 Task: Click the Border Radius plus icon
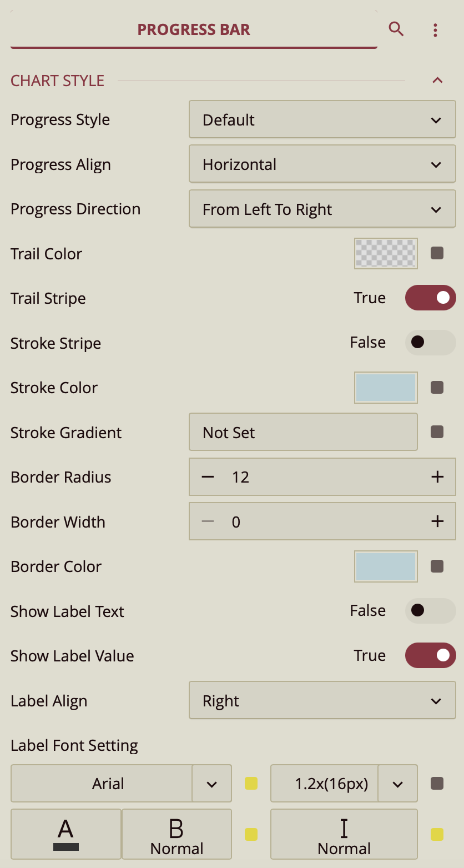(x=437, y=477)
